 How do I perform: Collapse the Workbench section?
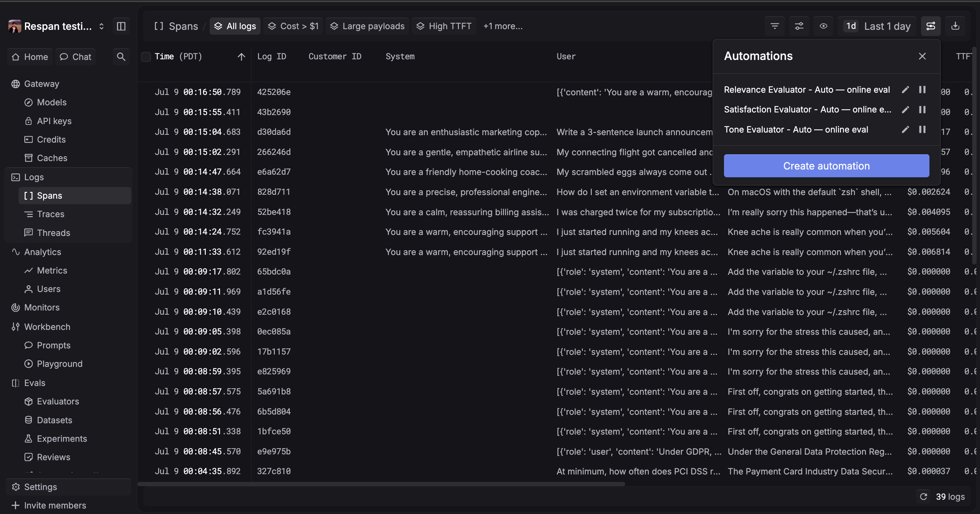click(x=47, y=327)
